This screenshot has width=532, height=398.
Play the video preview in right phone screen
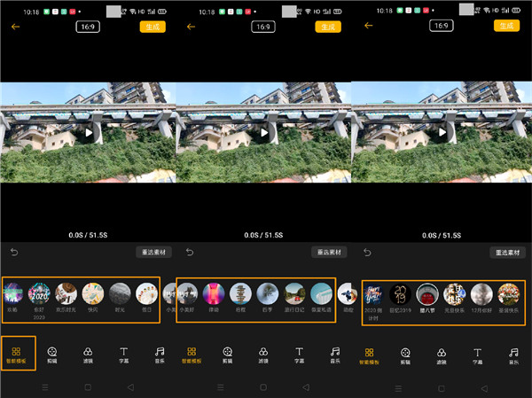point(442,132)
